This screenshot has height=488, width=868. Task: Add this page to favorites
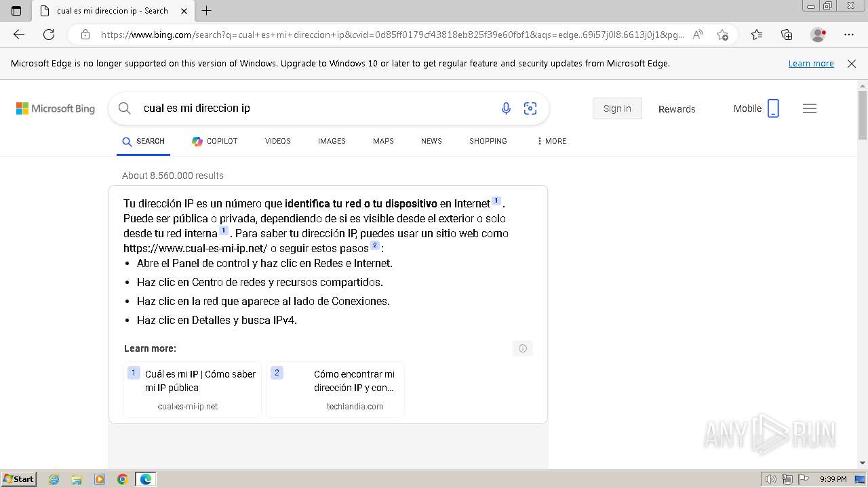pyautogui.click(x=722, y=35)
